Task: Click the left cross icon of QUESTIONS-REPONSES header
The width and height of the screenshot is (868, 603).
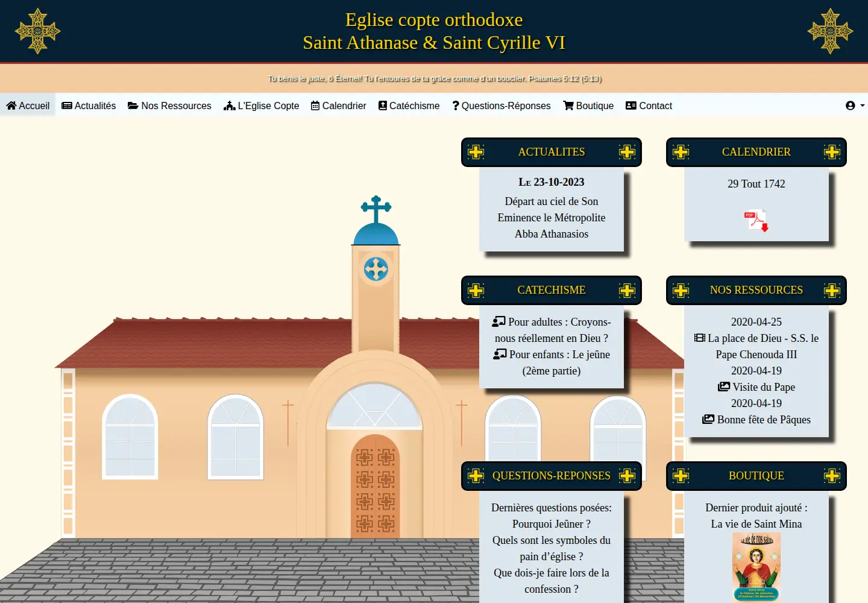Action: click(x=476, y=476)
